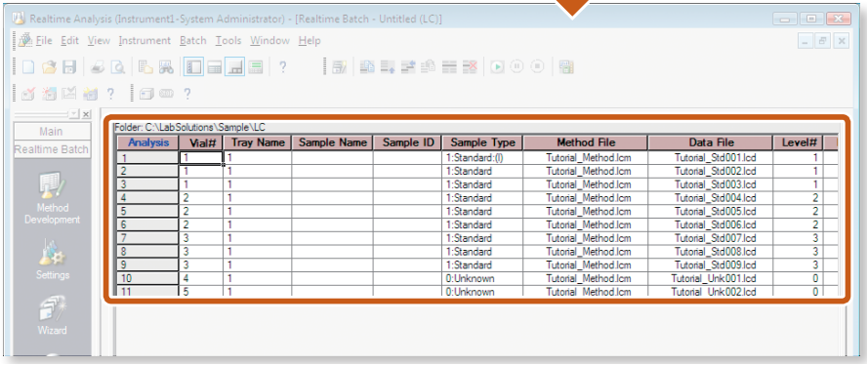Click the Method File column header
868x365 pixels.
[586, 142]
